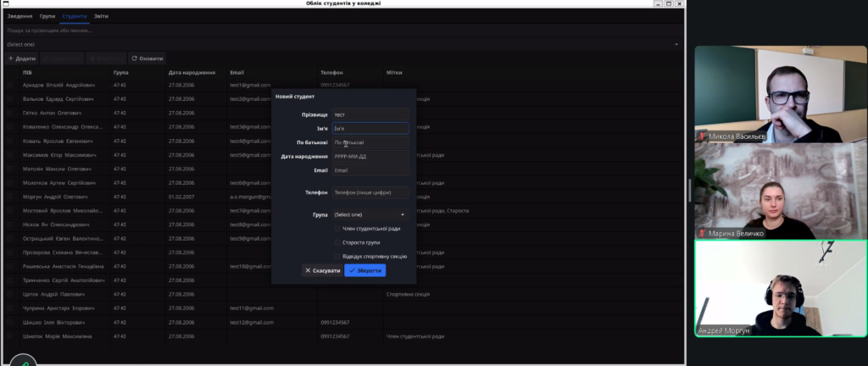Select the row checkbox for Аркадов Віталій
The width and height of the screenshot is (868, 366).
tap(12, 86)
